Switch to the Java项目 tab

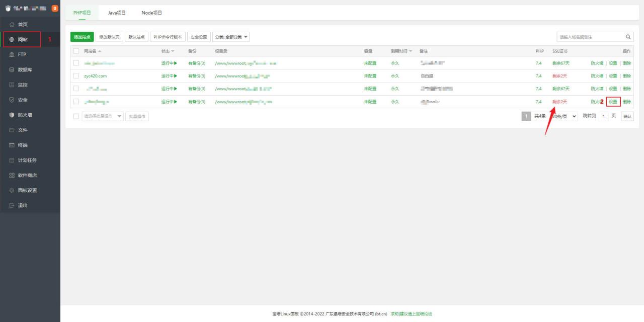tap(117, 13)
